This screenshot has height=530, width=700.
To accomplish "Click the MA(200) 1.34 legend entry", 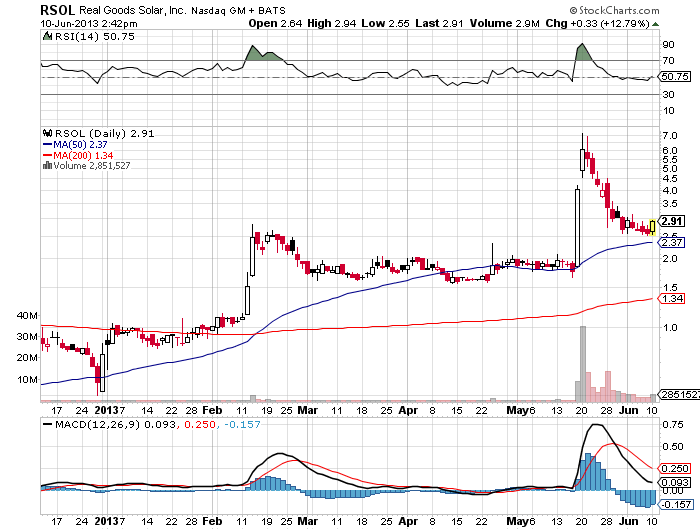I will click(83, 155).
